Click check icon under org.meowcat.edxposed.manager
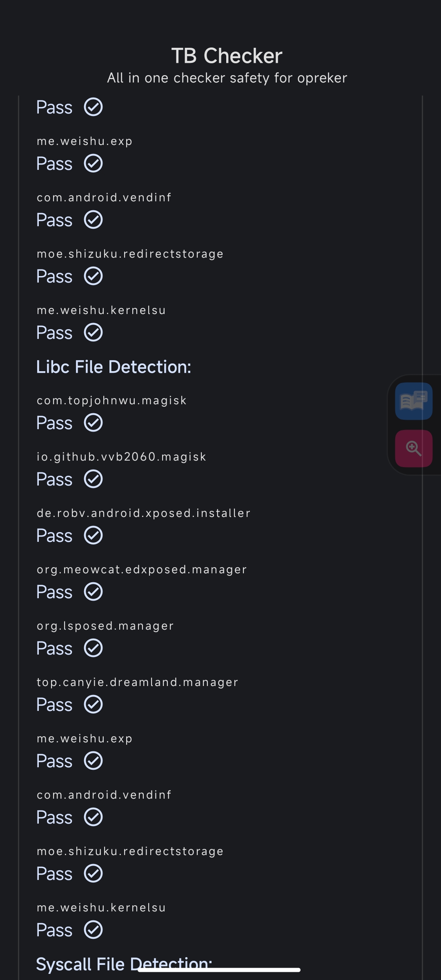This screenshot has width=441, height=980. tap(93, 592)
